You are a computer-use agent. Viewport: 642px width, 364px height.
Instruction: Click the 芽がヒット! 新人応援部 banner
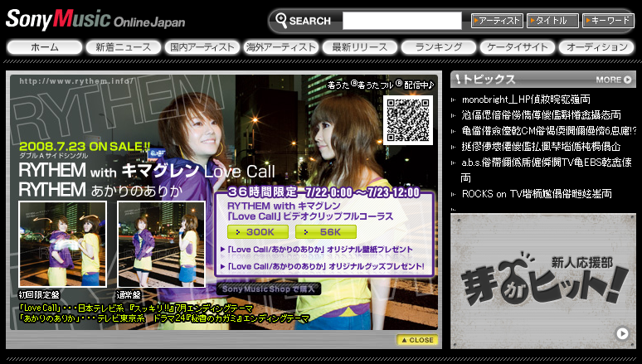[543, 281]
